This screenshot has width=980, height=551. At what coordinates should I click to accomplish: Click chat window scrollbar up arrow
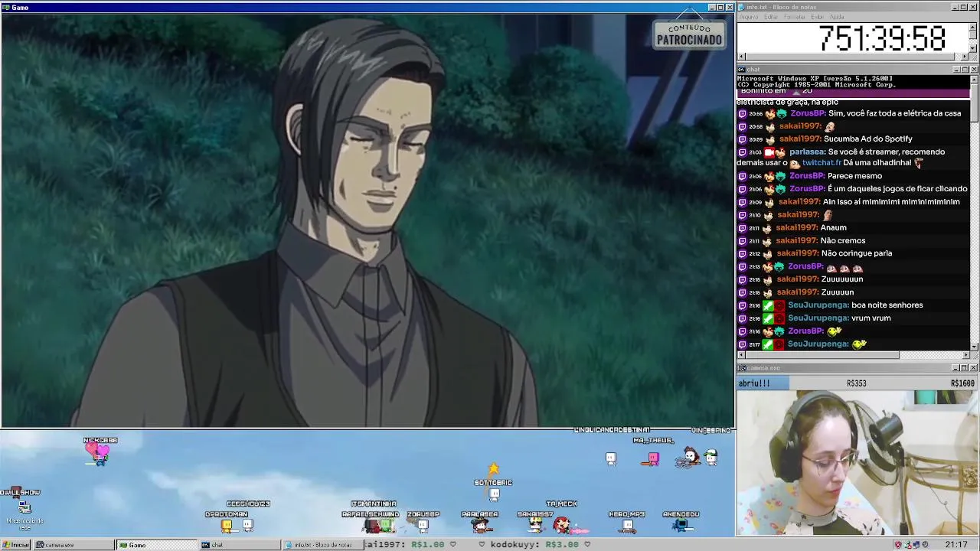tap(974, 79)
